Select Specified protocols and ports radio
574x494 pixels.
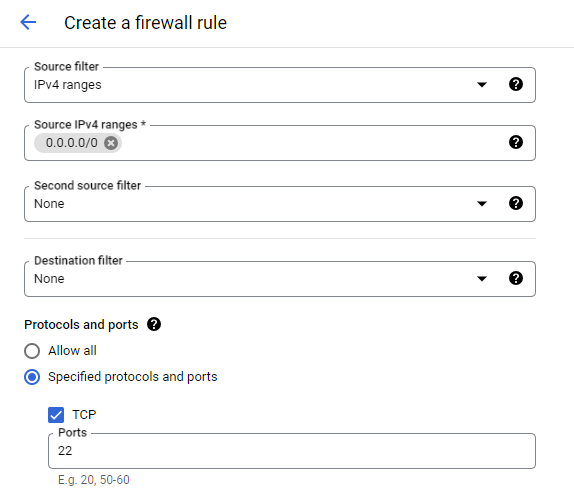tap(32, 377)
